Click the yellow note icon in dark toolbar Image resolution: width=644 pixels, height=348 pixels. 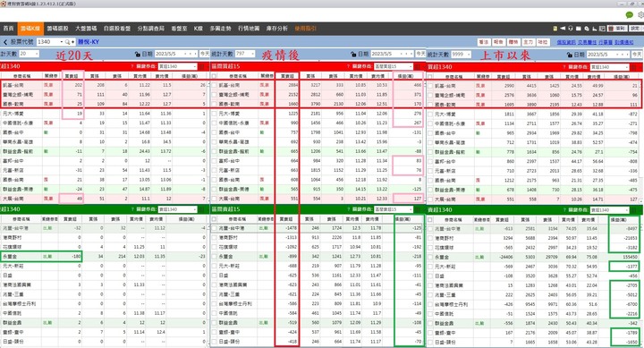(555, 29)
